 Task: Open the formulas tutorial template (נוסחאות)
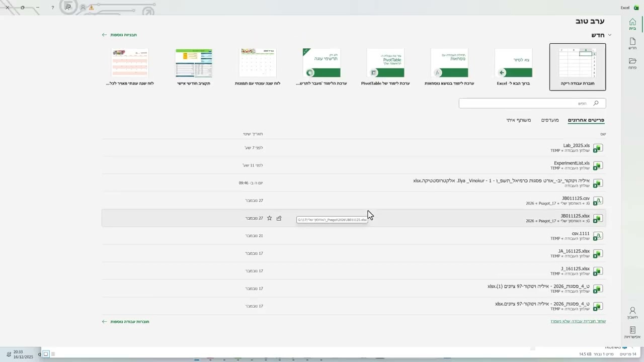[x=449, y=67]
